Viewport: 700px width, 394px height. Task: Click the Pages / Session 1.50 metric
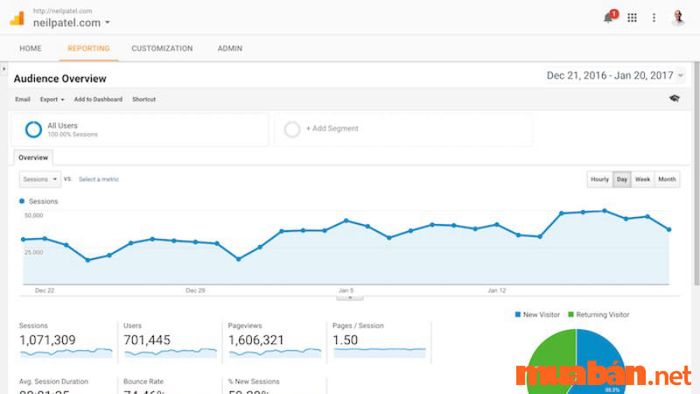345,340
